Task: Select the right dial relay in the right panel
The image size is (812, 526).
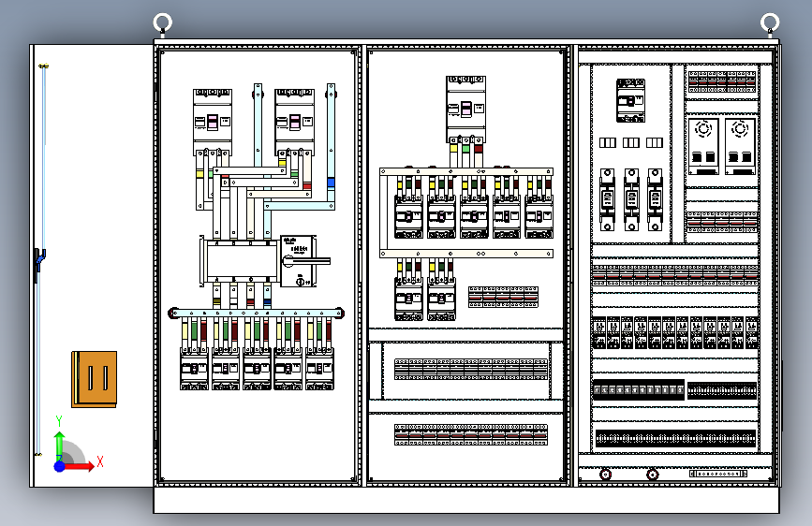Action: point(740,147)
